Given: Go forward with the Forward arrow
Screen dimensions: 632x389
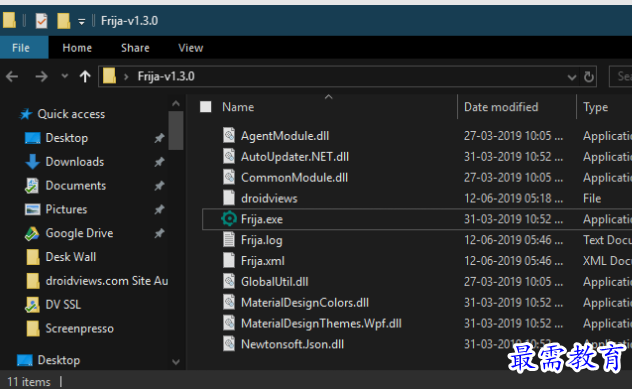Looking at the screenshot, I should point(41,76).
